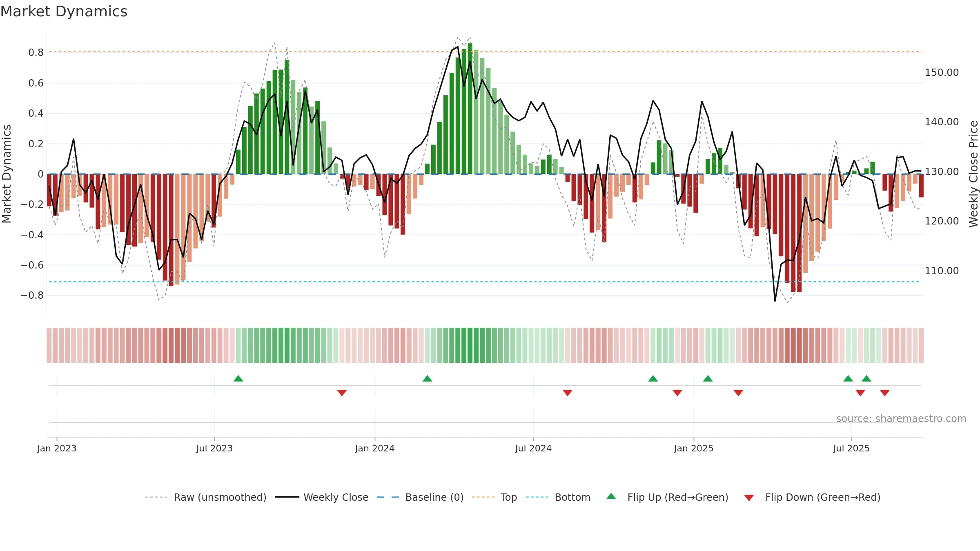The width and height of the screenshot is (980, 551).
Task: Click the Flip Up (Red→Green) legend label
Action: [x=678, y=497]
